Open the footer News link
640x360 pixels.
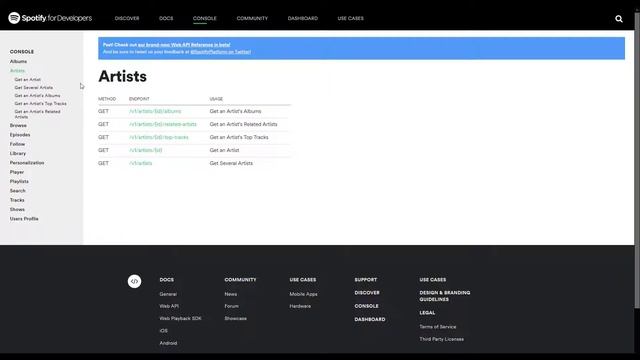231,294
